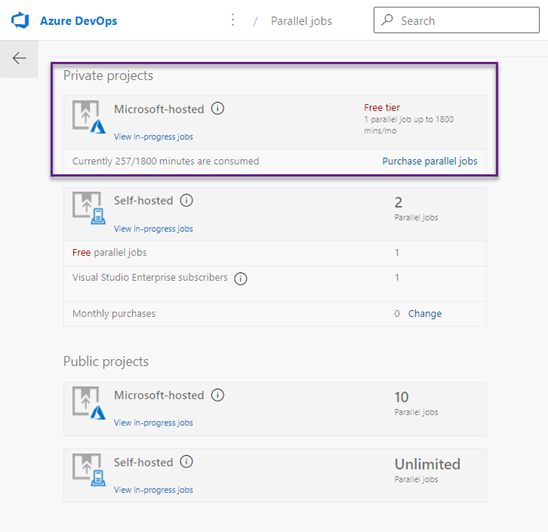Click the Private projects heading
This screenshot has height=532, width=548.
(x=108, y=76)
